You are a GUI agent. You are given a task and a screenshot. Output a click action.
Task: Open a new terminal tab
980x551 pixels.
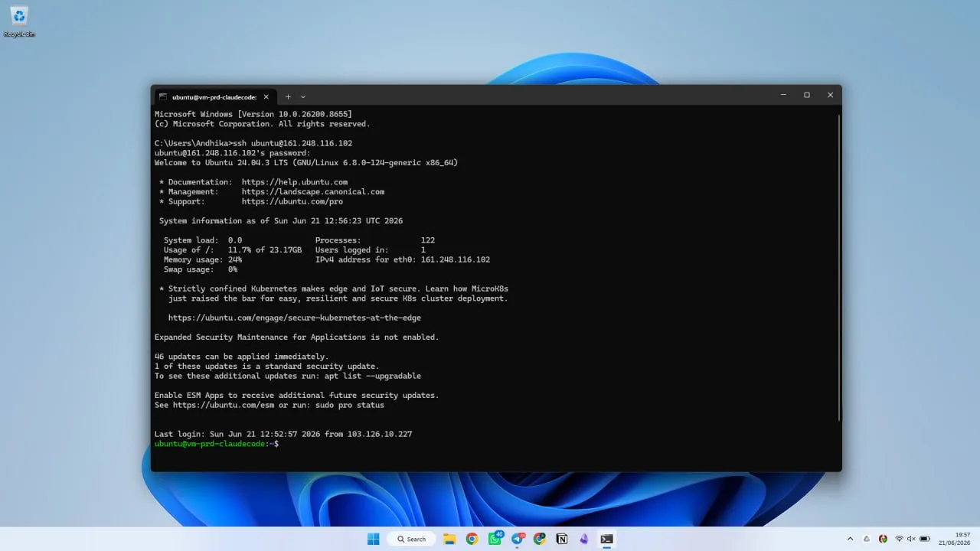(x=288, y=96)
